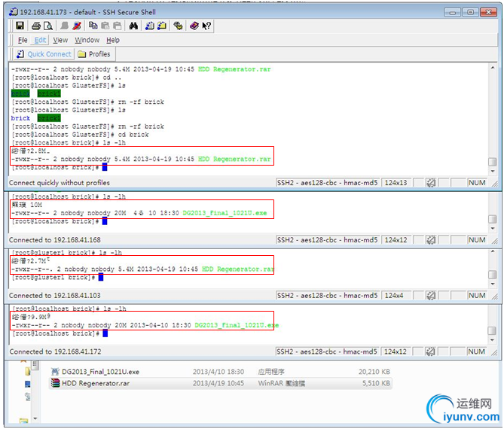This screenshot has height=429, width=504.
Task: Click status bar network icon in 192.168.41.172 window
Action: [x=430, y=352]
